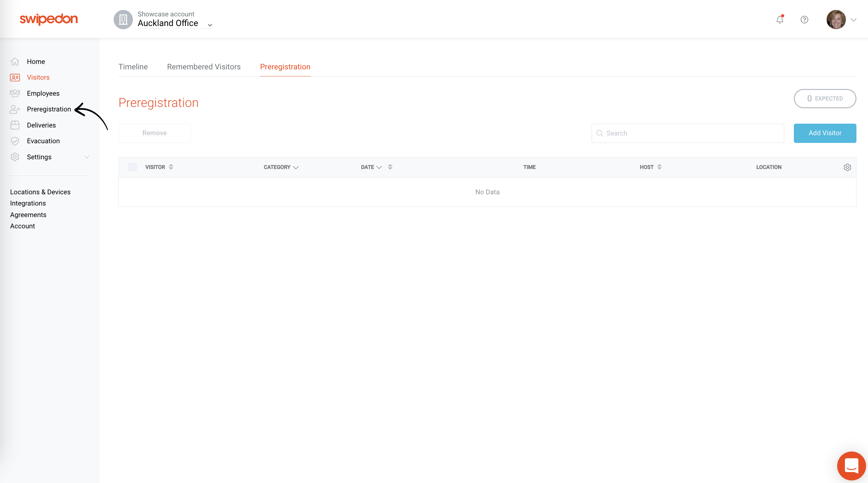Click the Employees group icon
Image resolution: width=868 pixels, height=483 pixels.
click(x=15, y=93)
